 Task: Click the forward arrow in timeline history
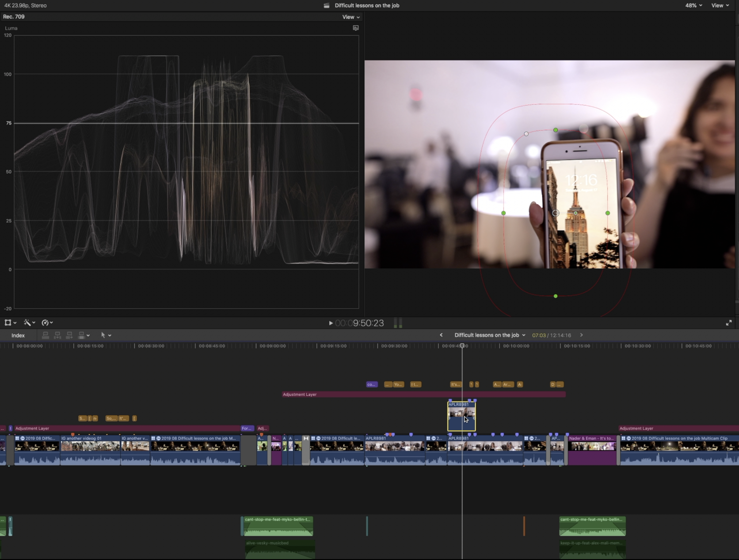(x=582, y=335)
